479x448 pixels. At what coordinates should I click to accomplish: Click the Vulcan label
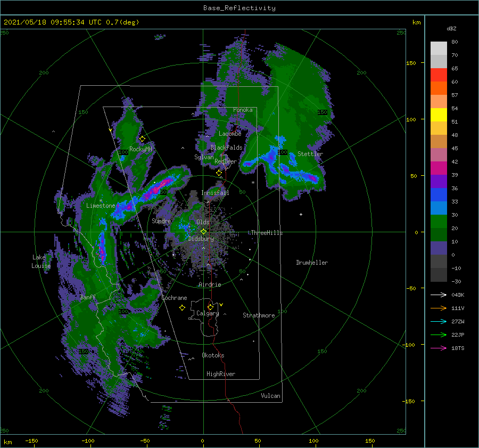click(271, 396)
